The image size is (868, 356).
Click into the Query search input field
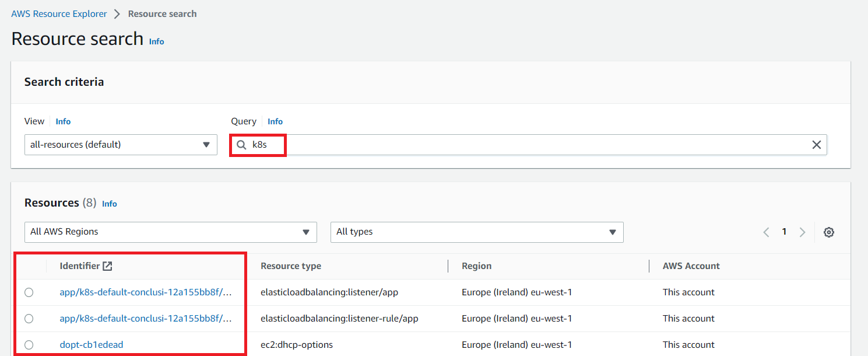(x=408, y=144)
